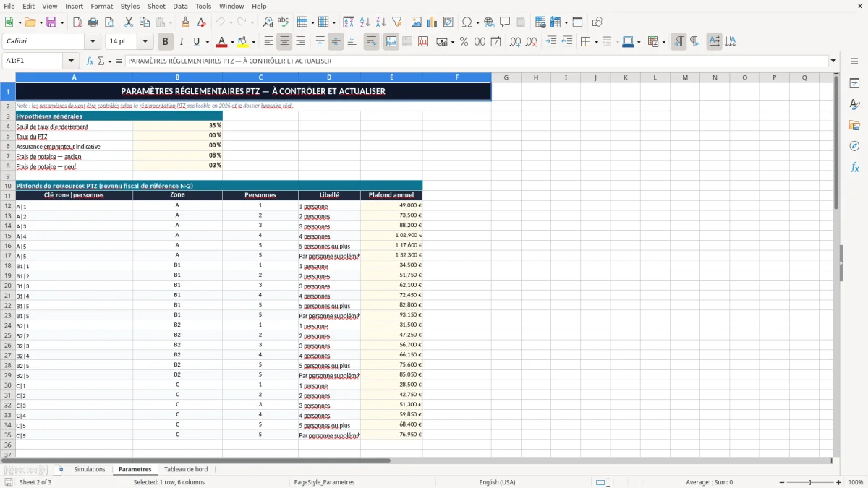Open the sidebar Navigator compass icon
The width and height of the screenshot is (868, 488).
tap(854, 146)
